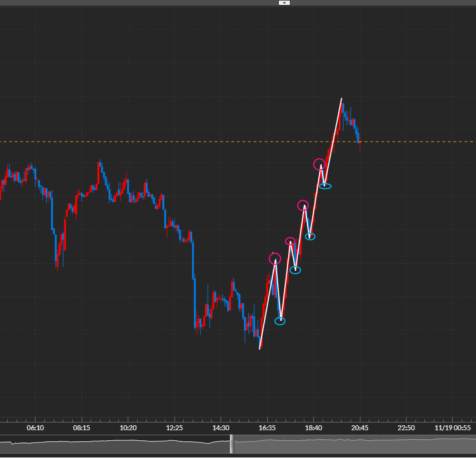Click the 16:35 time axis label
This screenshot has width=476, height=458.
267,428
